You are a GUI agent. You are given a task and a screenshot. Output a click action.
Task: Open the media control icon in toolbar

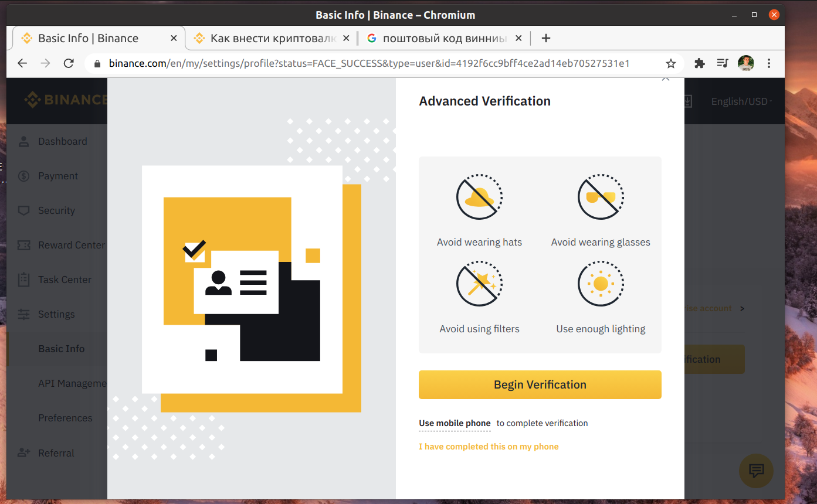tap(723, 63)
